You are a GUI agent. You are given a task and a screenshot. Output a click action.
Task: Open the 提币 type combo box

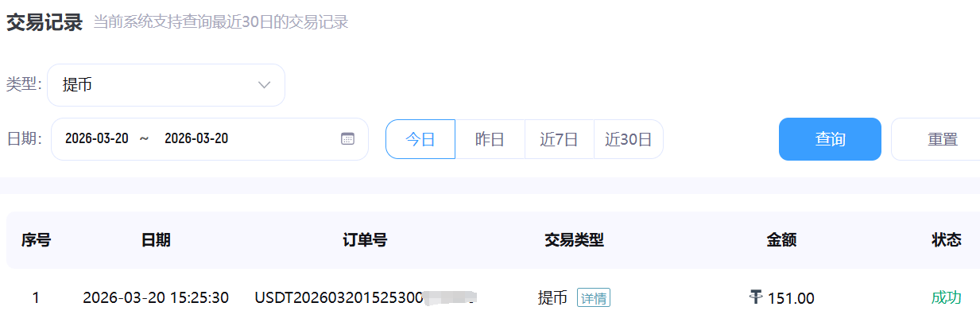click(166, 85)
